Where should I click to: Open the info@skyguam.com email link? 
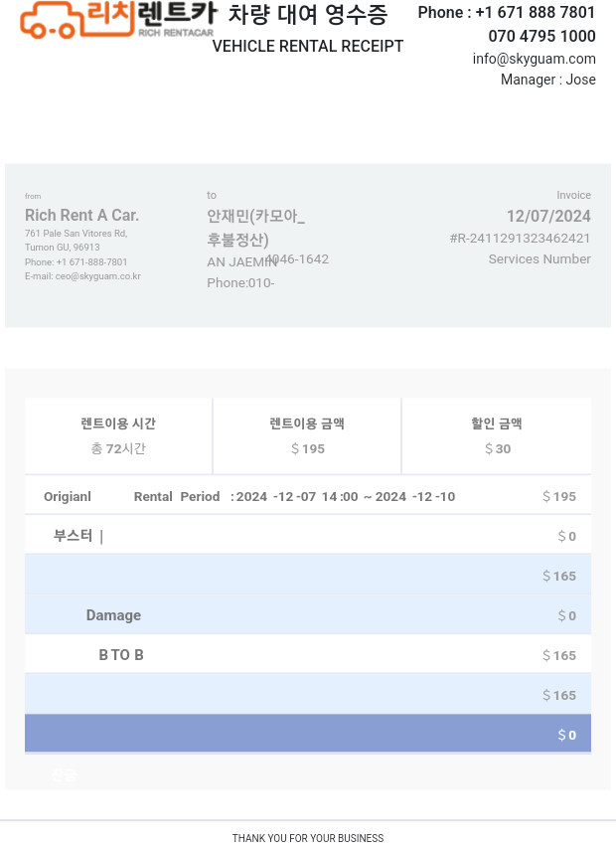[x=534, y=59]
